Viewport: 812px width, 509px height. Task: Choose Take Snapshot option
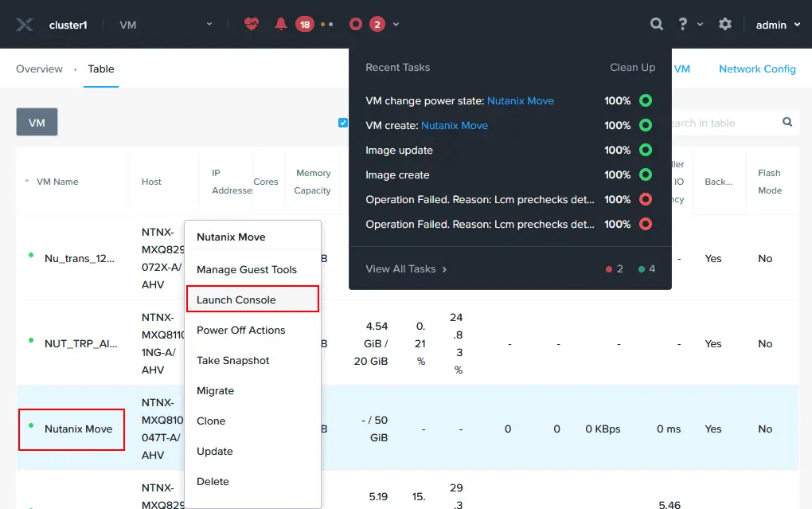(x=233, y=360)
